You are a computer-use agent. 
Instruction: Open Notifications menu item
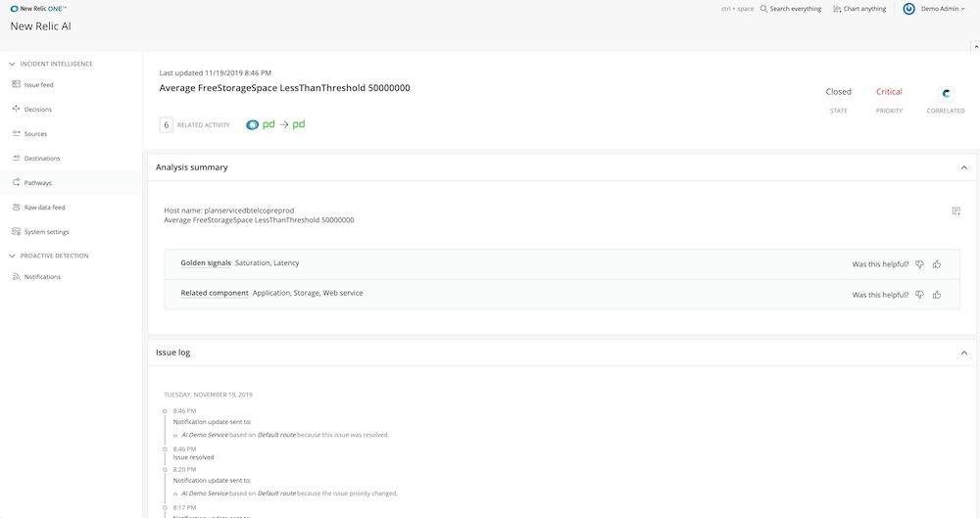click(42, 277)
